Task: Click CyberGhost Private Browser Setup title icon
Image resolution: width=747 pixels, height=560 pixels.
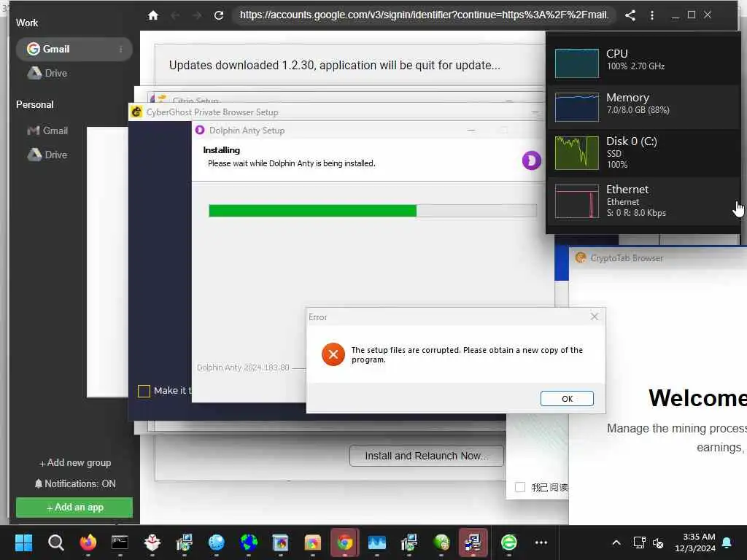Action: click(136, 112)
